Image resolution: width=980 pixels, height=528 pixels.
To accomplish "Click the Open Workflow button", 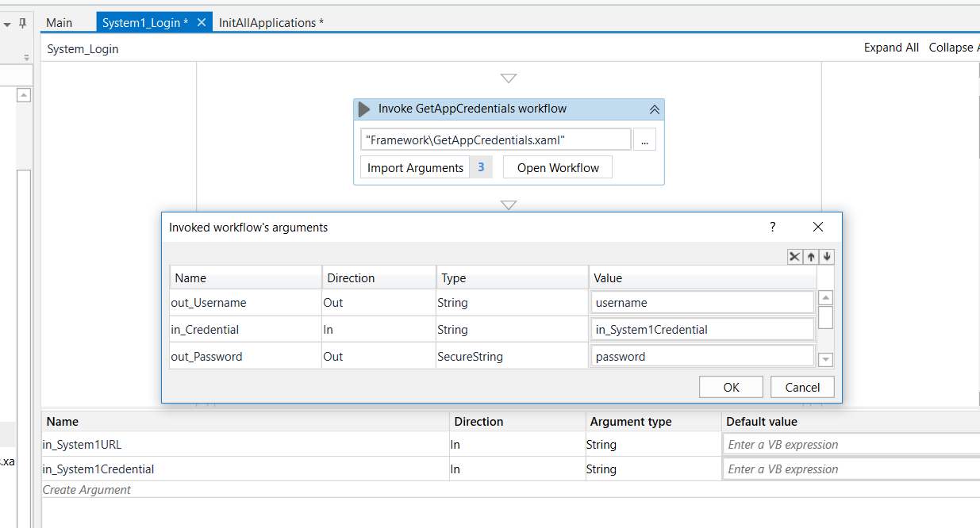I will click(558, 168).
